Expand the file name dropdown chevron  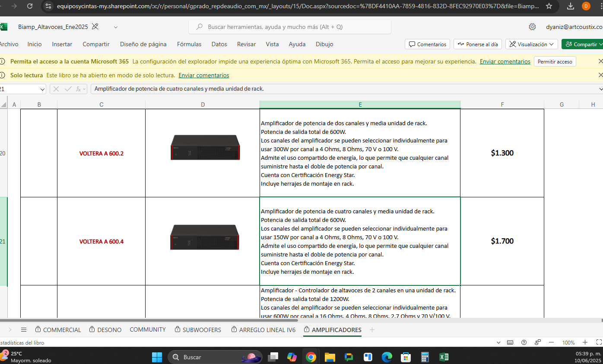tap(115, 27)
